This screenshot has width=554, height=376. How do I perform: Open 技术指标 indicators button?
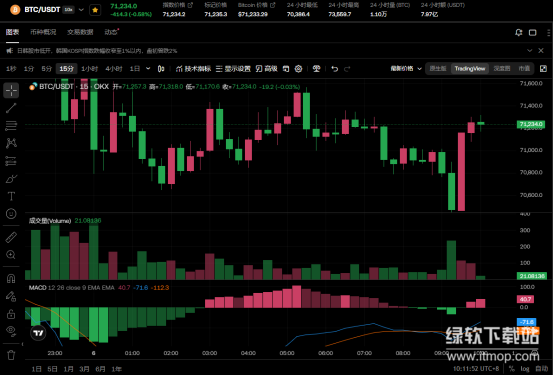coord(193,69)
